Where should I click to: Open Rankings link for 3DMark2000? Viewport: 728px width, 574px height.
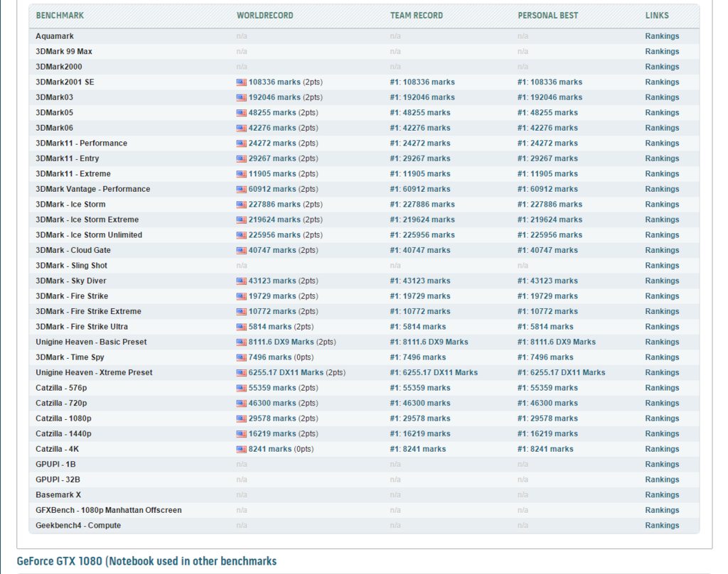click(662, 67)
